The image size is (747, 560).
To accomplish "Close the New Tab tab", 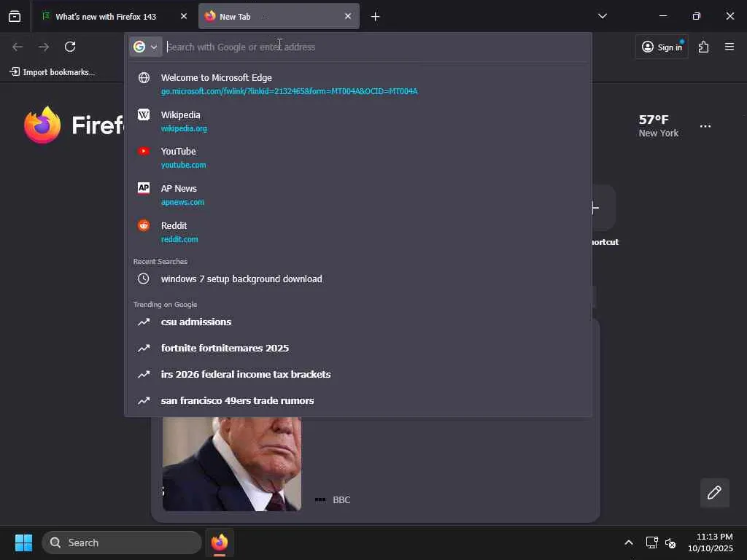I will [348, 17].
